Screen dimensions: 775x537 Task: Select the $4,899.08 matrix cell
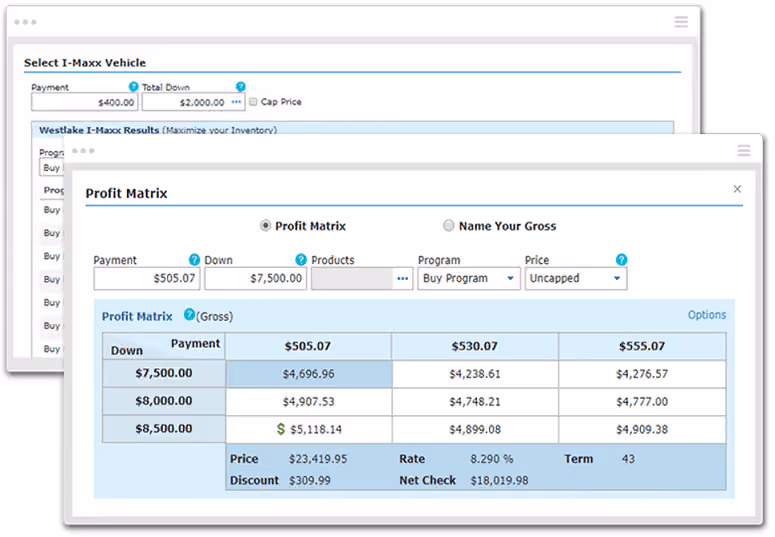(475, 429)
